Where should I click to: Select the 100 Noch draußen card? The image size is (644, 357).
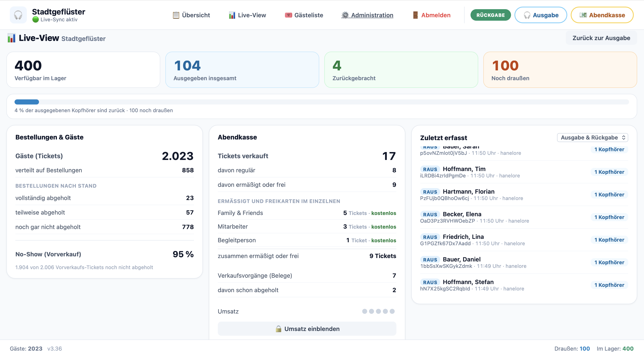pos(560,70)
